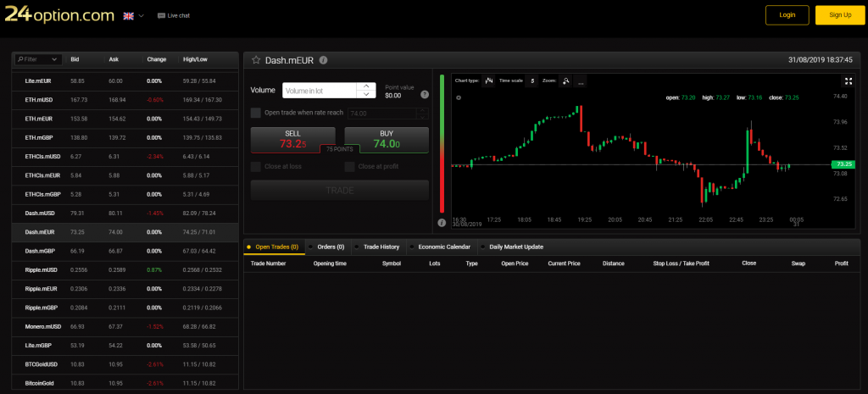Viewport: 868px width, 394px height.
Task: Select ETHCls.mEUR instrument
Action: tap(125, 175)
